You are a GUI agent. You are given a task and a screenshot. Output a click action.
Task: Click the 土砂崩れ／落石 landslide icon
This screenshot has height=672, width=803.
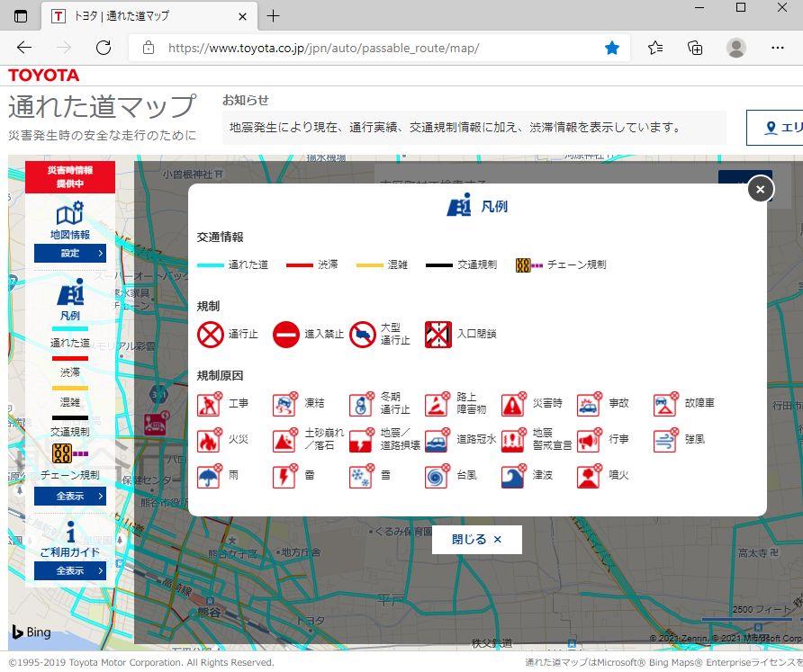point(285,440)
